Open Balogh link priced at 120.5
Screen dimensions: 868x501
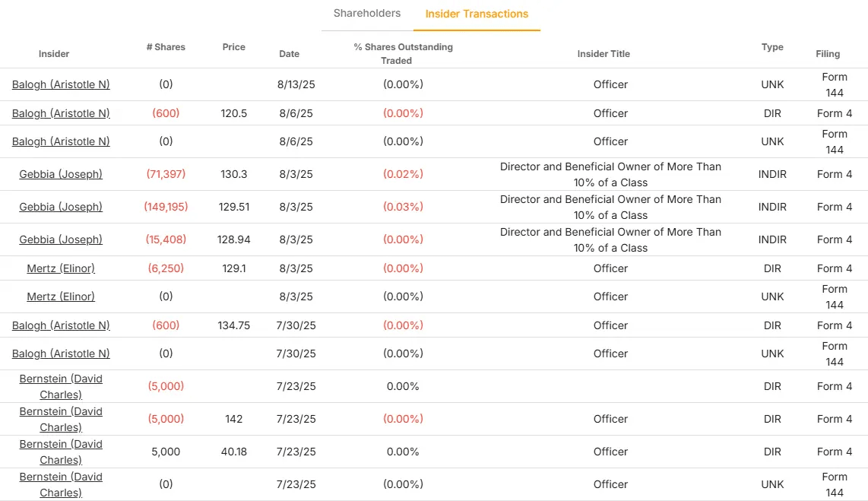click(61, 113)
